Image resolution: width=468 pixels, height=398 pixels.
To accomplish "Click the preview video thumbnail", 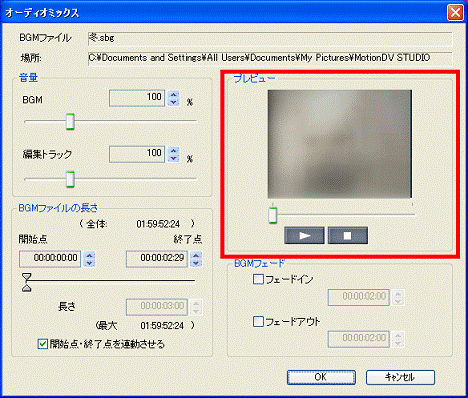I will (x=340, y=144).
